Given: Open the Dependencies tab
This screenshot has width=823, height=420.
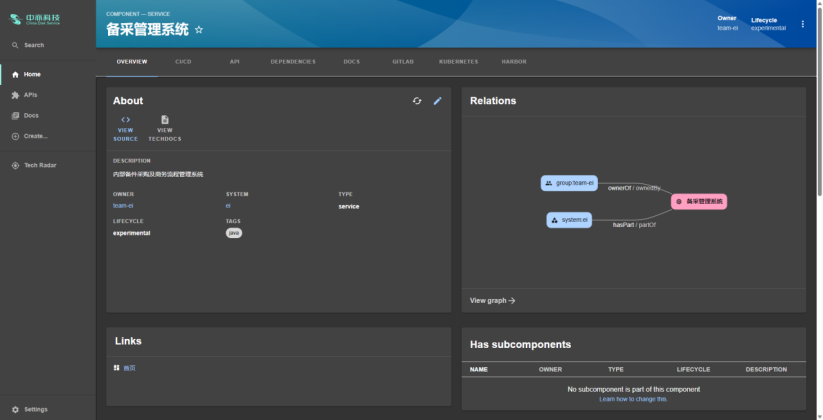Looking at the screenshot, I should point(292,62).
